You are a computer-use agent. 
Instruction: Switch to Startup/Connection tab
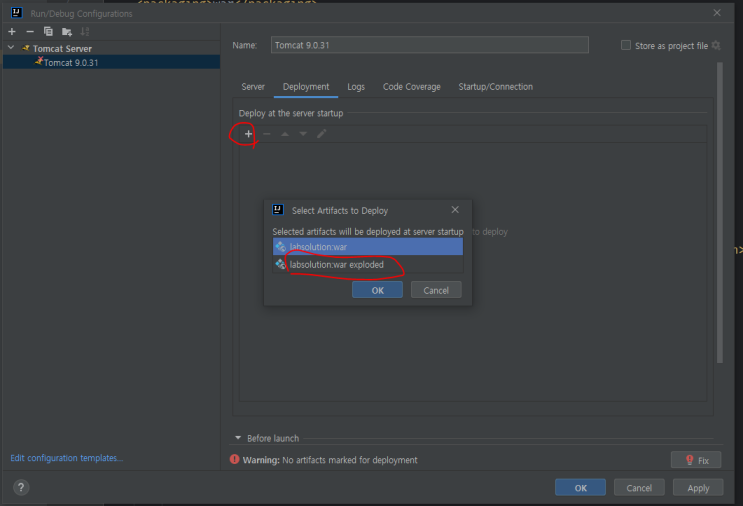[x=495, y=87]
